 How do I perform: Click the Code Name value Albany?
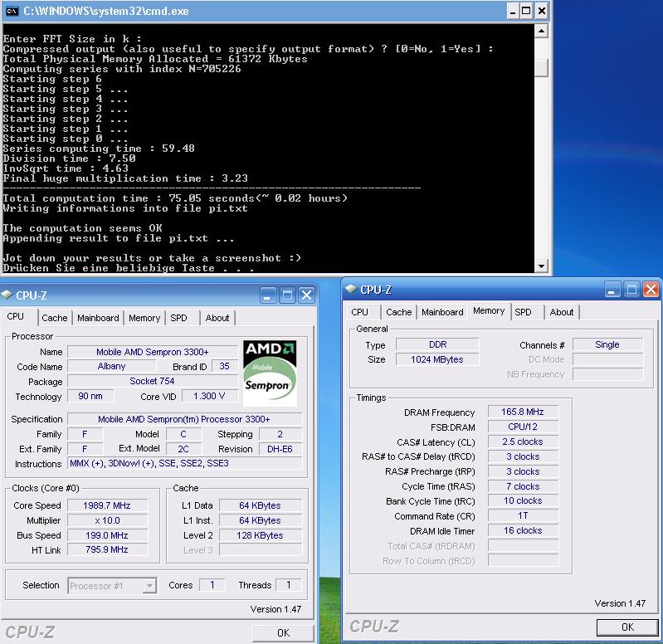[112, 366]
